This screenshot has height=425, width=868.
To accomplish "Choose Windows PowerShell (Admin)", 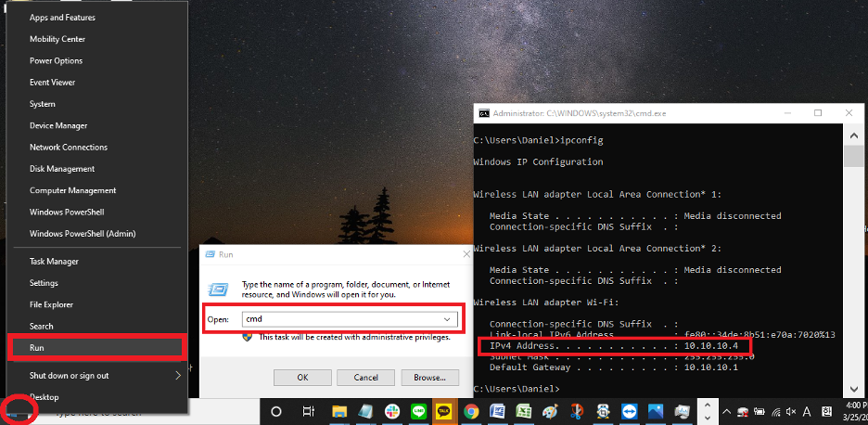I will (83, 234).
